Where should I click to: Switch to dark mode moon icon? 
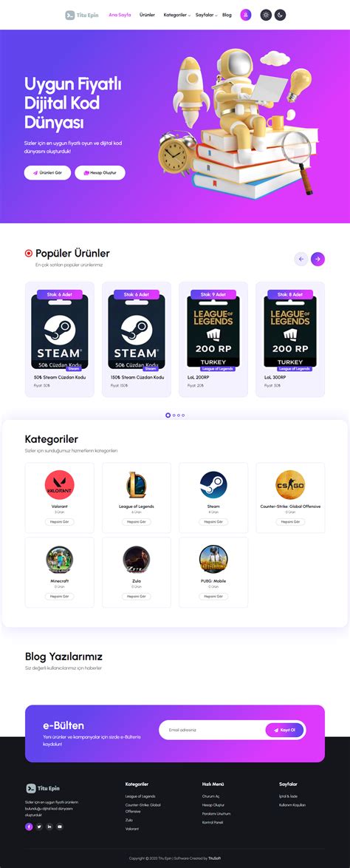pyautogui.click(x=281, y=15)
